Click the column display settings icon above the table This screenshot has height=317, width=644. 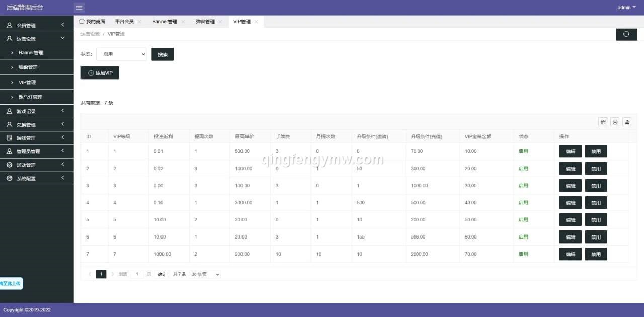tap(603, 122)
